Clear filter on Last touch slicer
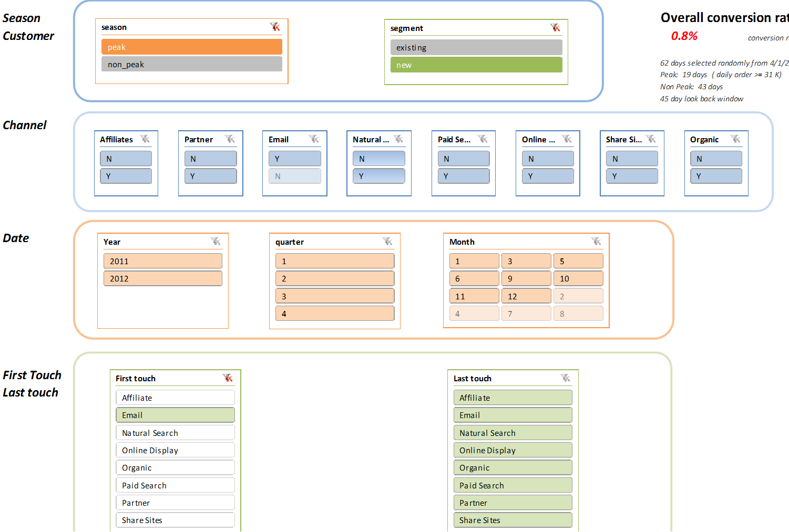Viewport: 789px width, 532px height. point(566,378)
